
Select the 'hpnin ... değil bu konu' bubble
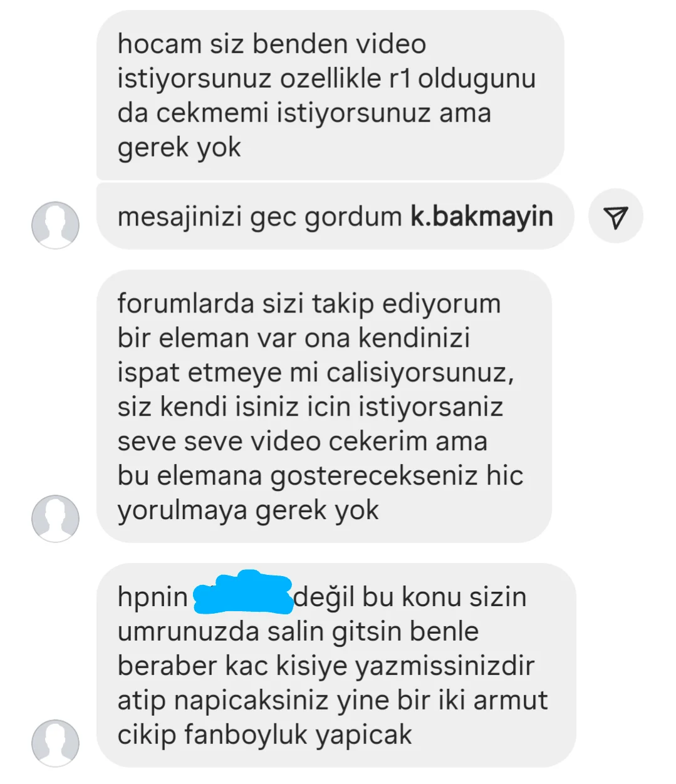click(x=336, y=665)
